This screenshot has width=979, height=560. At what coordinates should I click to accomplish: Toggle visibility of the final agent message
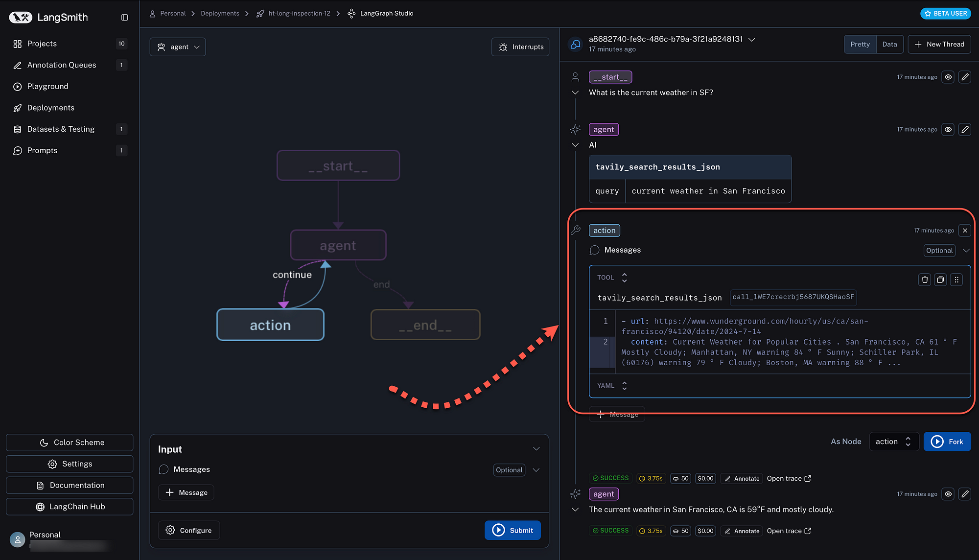[x=948, y=494]
